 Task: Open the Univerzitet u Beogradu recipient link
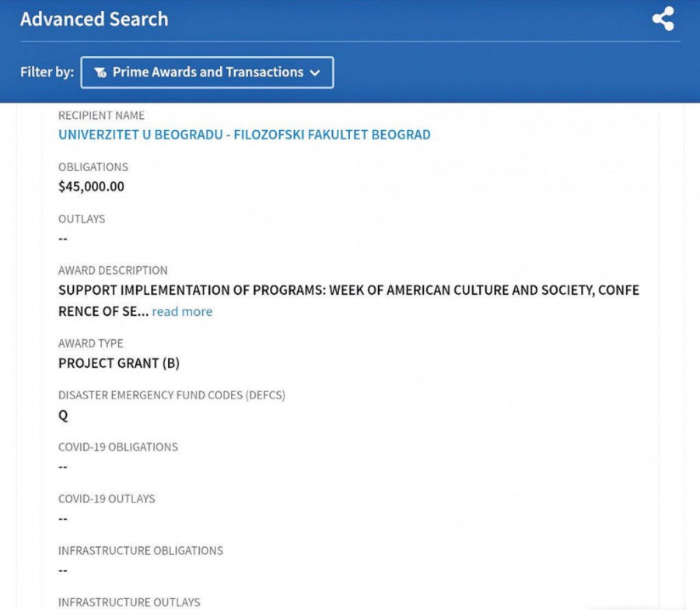(x=244, y=135)
